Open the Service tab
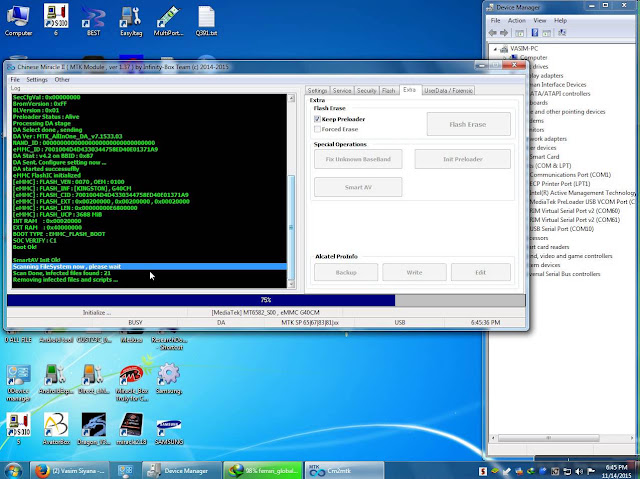Screen dimensions: 640x479 [x=342, y=91]
